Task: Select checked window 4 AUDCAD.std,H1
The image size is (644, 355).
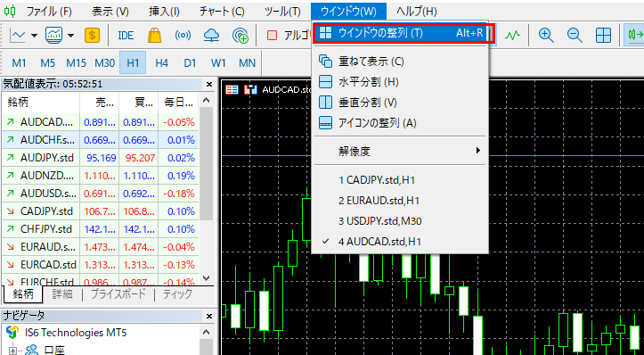Action: (x=401, y=242)
